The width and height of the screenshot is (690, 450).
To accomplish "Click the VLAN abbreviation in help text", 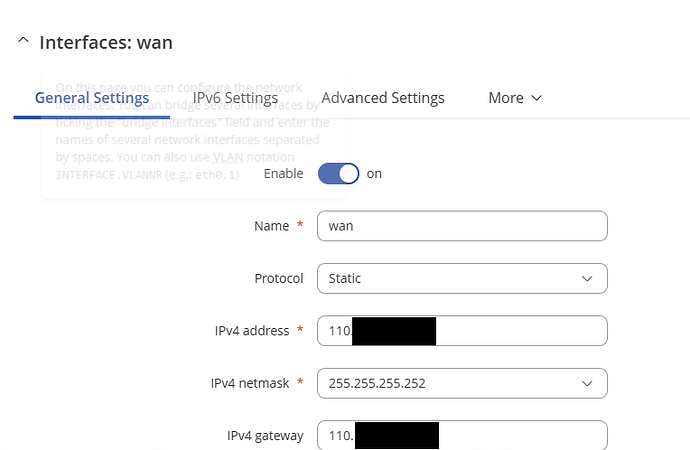I will click(228, 157).
